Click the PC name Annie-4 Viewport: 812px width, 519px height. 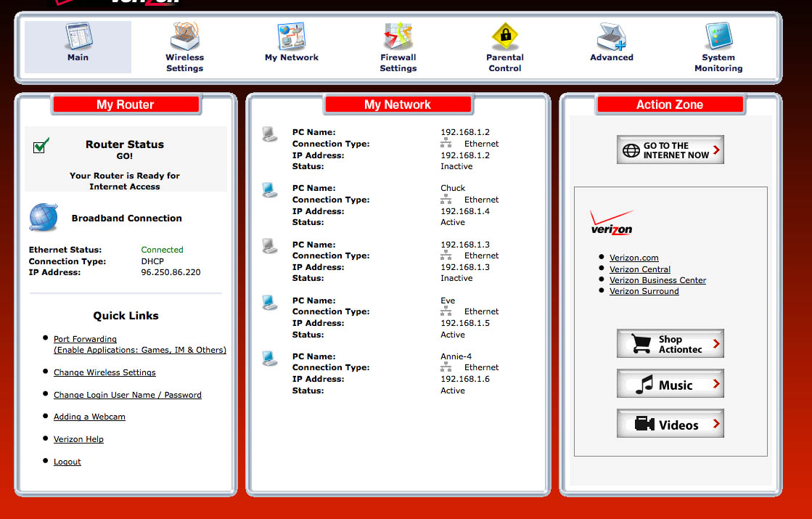[x=456, y=356]
